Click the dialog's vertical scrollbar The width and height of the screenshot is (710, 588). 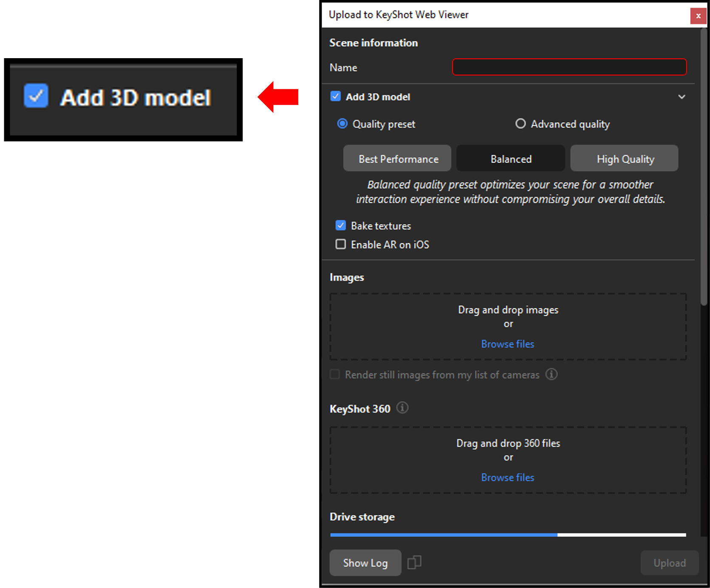704,166
